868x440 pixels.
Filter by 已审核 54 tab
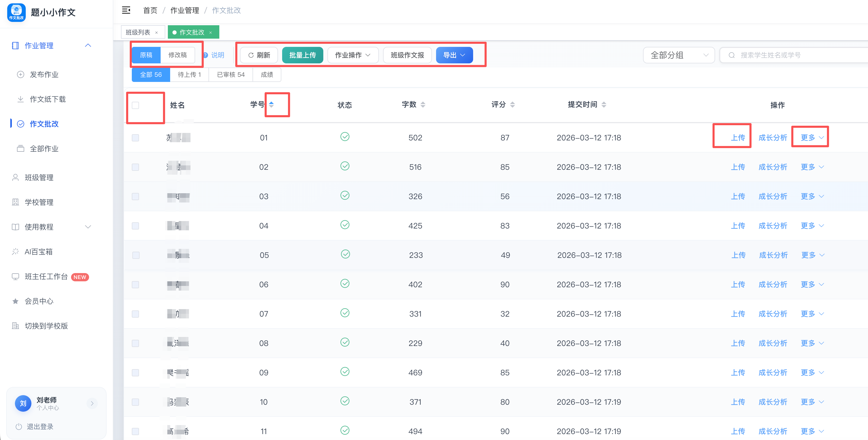click(x=231, y=74)
